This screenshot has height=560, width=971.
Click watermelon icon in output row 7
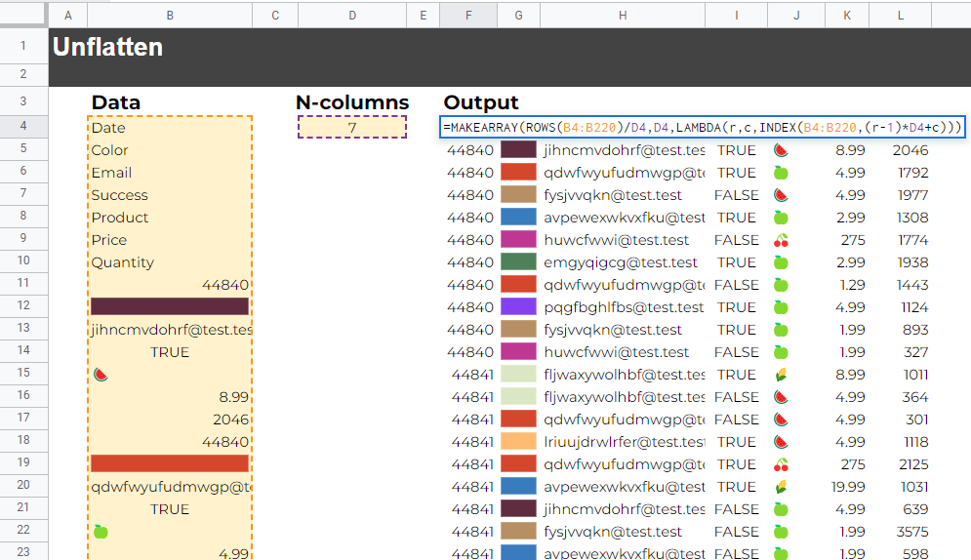[781, 195]
